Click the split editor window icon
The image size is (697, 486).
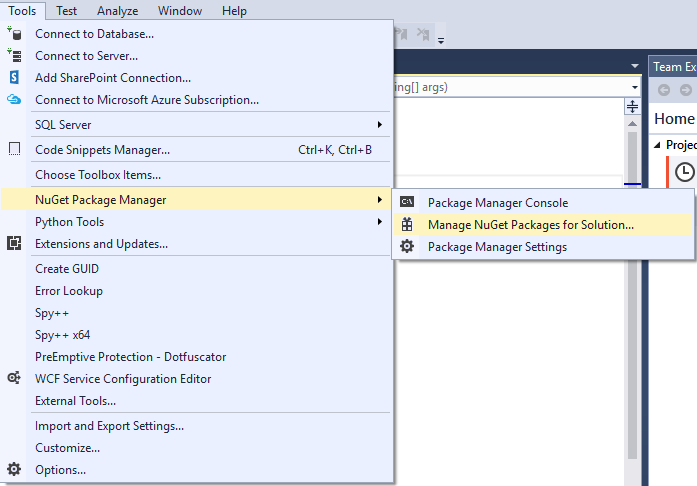point(632,107)
